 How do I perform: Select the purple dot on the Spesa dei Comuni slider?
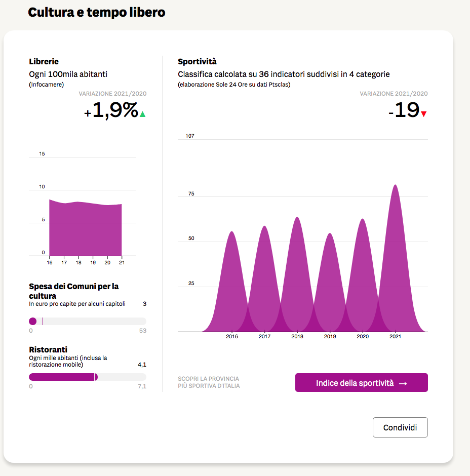click(x=33, y=321)
